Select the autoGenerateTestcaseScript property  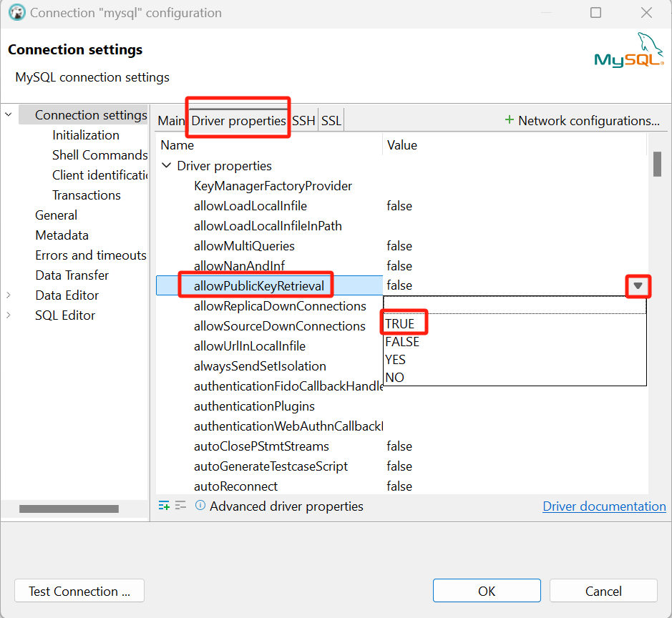point(271,466)
